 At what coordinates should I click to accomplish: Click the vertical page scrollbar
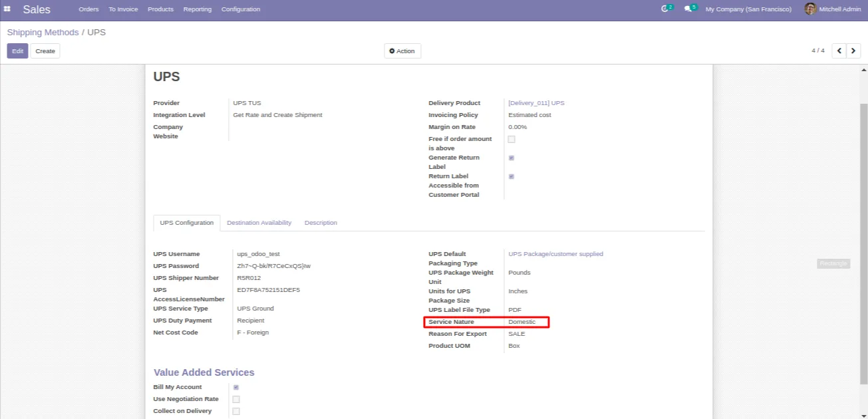tap(864, 243)
